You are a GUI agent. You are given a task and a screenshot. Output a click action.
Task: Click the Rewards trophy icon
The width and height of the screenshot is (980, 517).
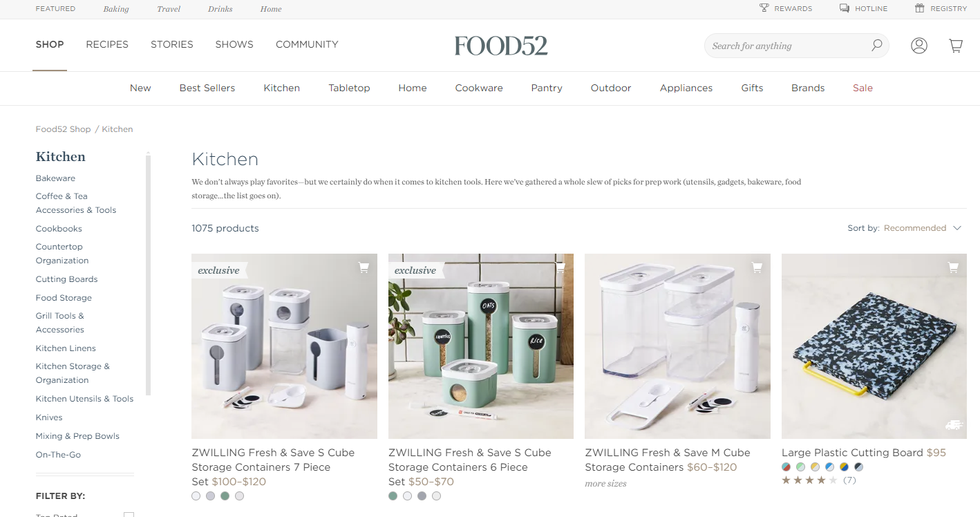(x=764, y=8)
